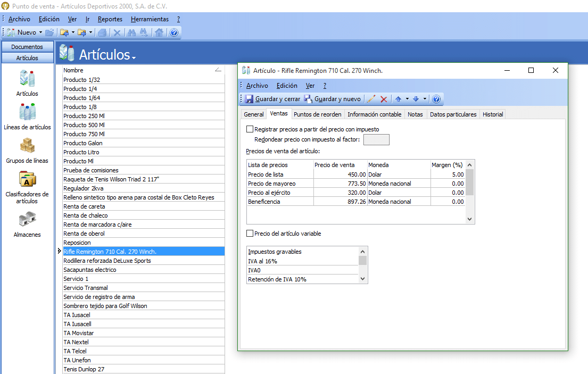The width and height of the screenshot is (588, 374).
Task: Click the Nombre column header
Action: click(143, 70)
